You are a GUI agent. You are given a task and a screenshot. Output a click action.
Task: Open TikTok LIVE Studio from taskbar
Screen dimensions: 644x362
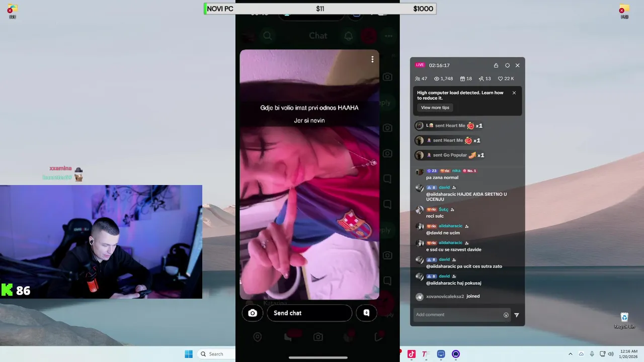tap(412, 354)
